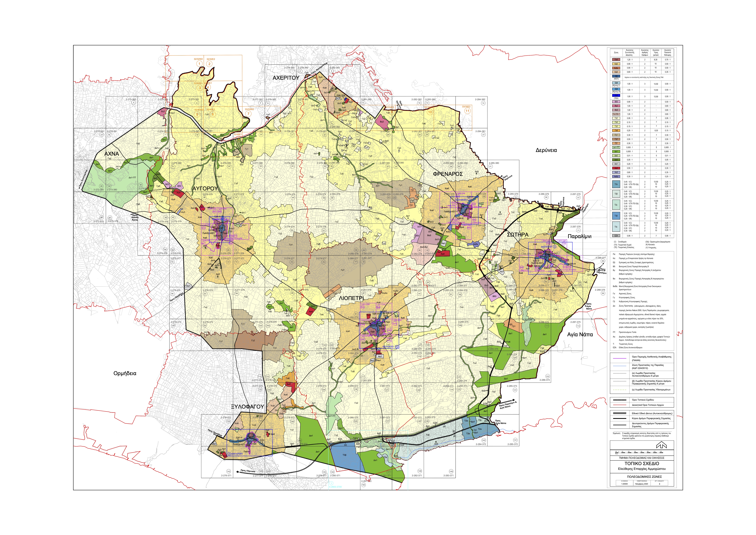This screenshot has width=756, height=535.
Task: Click the Ζώνη table column header
Action: tap(616, 52)
